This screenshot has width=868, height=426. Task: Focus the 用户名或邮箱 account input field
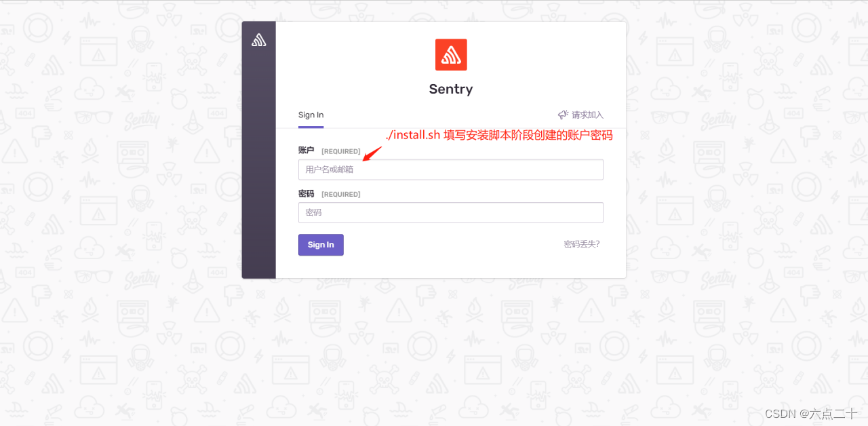[451, 170]
